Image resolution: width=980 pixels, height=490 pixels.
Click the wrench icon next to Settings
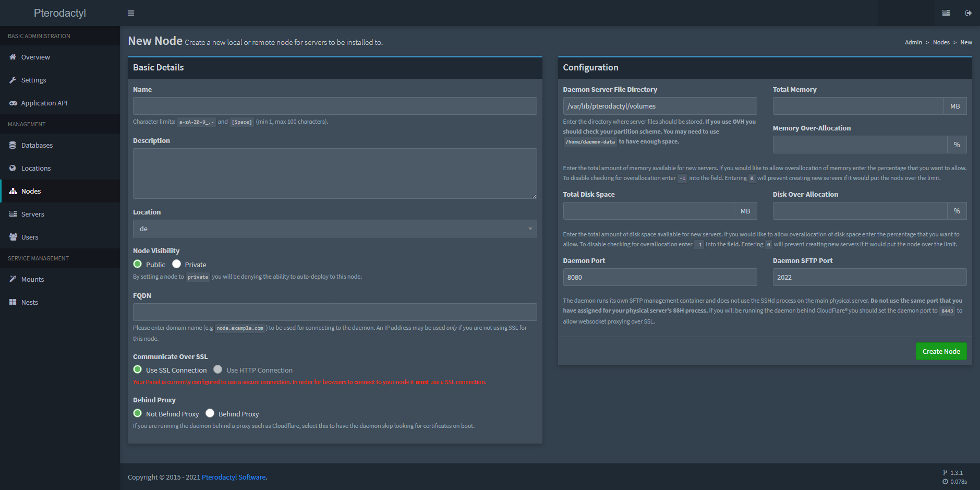13,80
